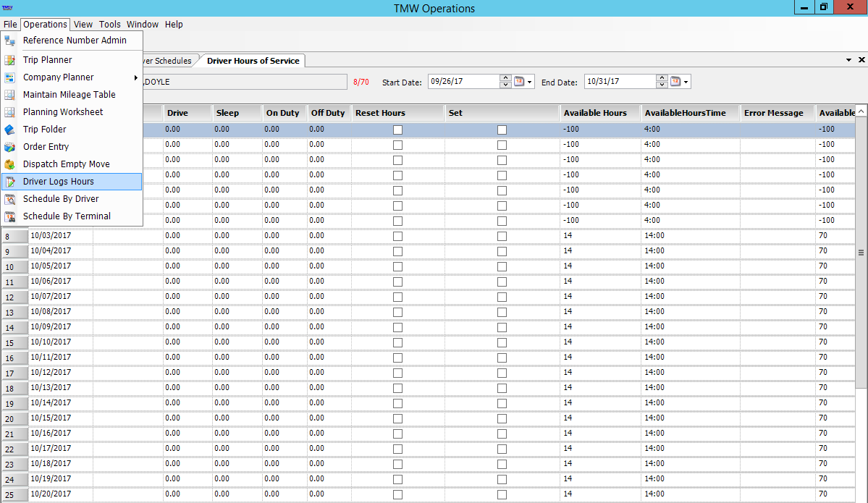Click in the End Date field
This screenshot has width=868, height=503.
[620, 82]
